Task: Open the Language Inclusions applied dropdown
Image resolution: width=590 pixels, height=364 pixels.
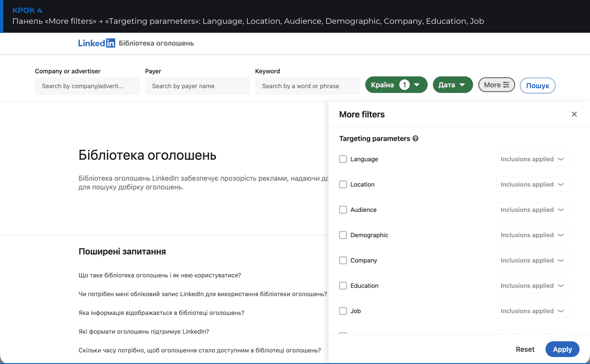Action: click(x=532, y=159)
